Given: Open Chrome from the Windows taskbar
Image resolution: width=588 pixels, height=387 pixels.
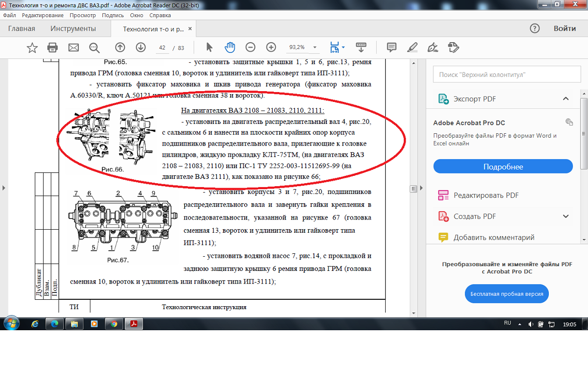Looking at the screenshot, I should coord(114,324).
